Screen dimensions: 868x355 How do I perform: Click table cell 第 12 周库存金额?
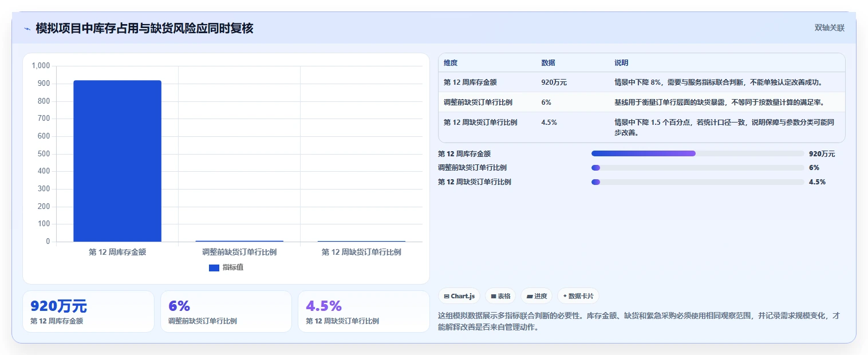pos(470,82)
